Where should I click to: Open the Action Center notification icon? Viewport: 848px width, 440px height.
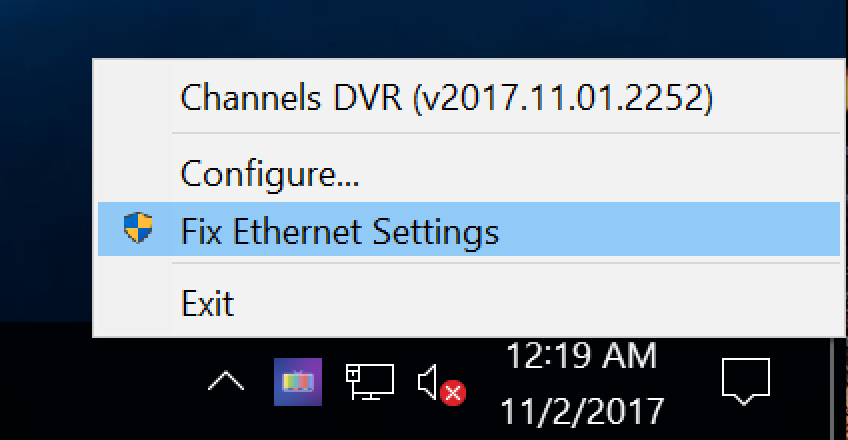pyautogui.click(x=745, y=381)
